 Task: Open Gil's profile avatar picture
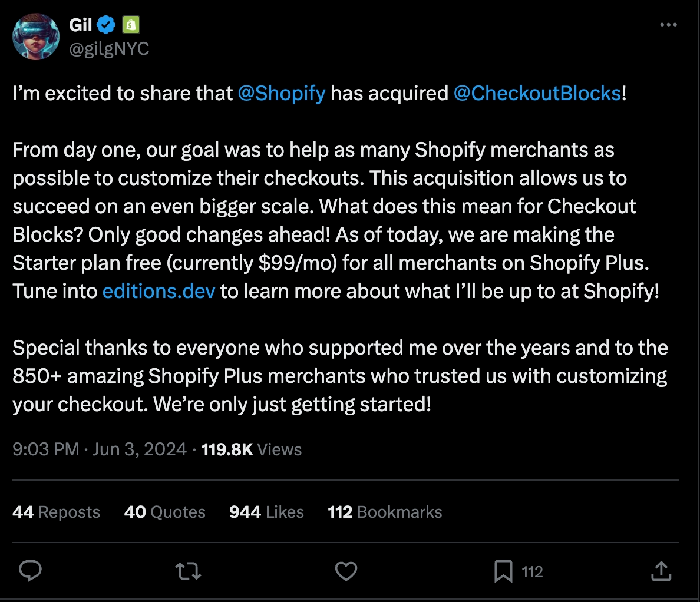tap(36, 37)
